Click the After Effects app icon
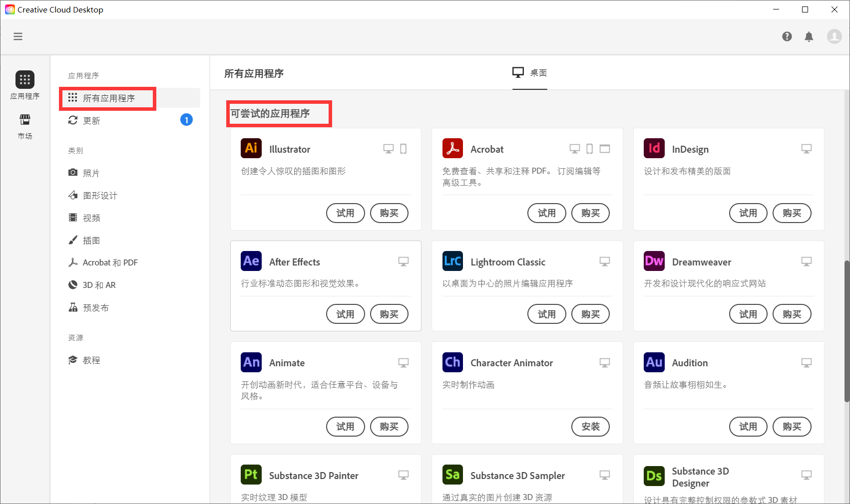 click(x=251, y=261)
